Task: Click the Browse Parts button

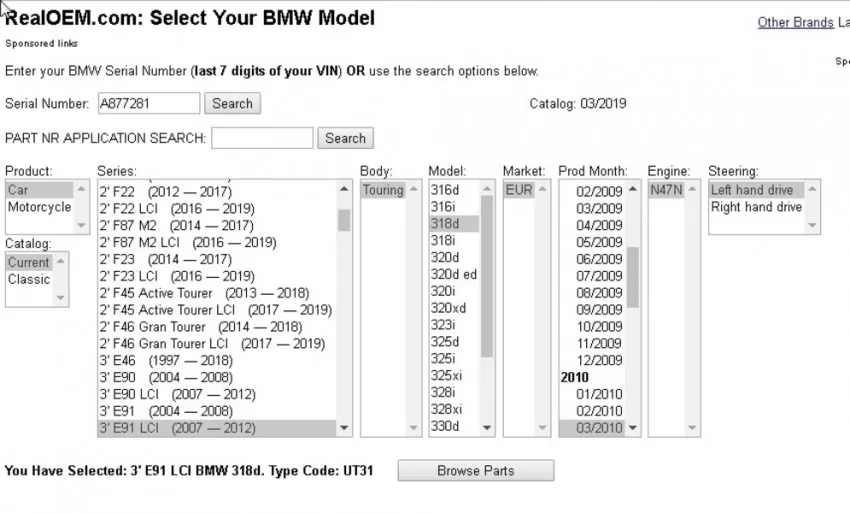Action: coord(475,470)
